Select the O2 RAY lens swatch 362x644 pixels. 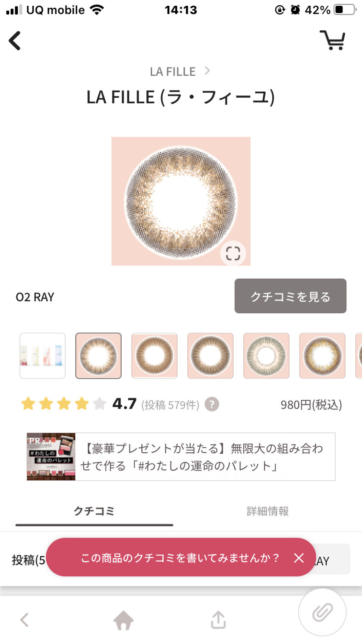pos(98,355)
